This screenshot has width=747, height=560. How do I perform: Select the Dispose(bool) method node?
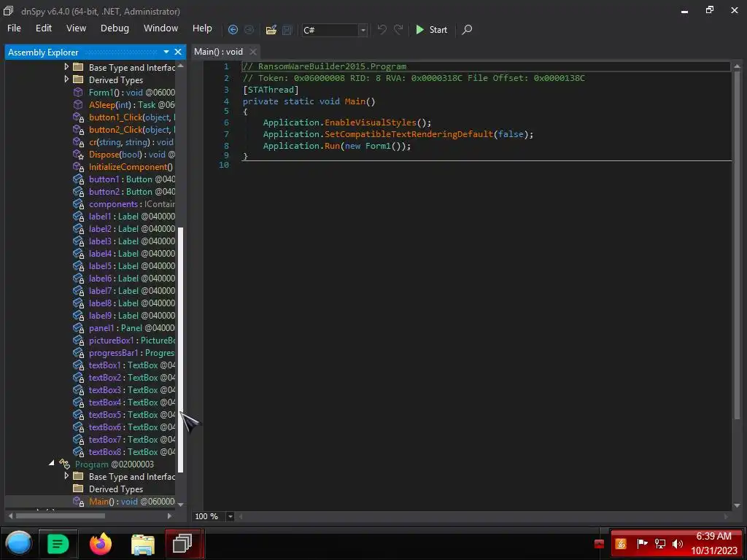(x=124, y=155)
